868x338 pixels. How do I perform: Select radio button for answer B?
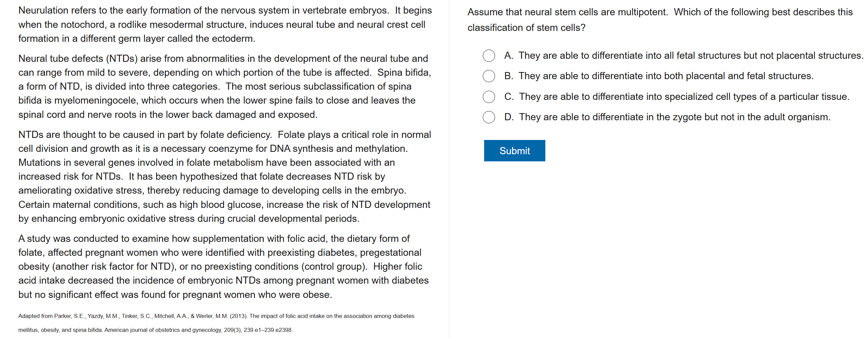pos(489,76)
